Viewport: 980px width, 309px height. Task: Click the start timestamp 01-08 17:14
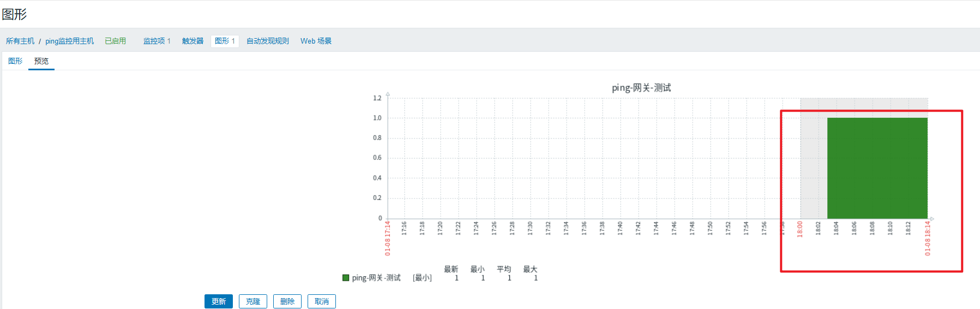pyautogui.click(x=388, y=238)
